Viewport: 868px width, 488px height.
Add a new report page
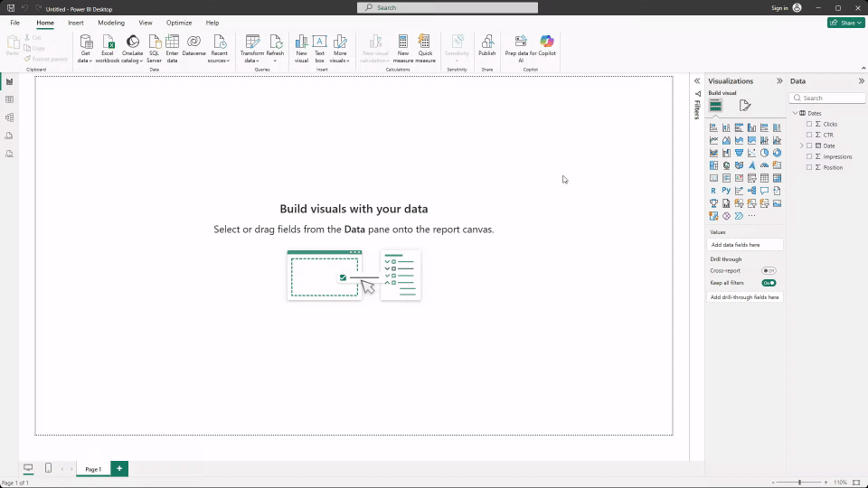[x=119, y=469]
